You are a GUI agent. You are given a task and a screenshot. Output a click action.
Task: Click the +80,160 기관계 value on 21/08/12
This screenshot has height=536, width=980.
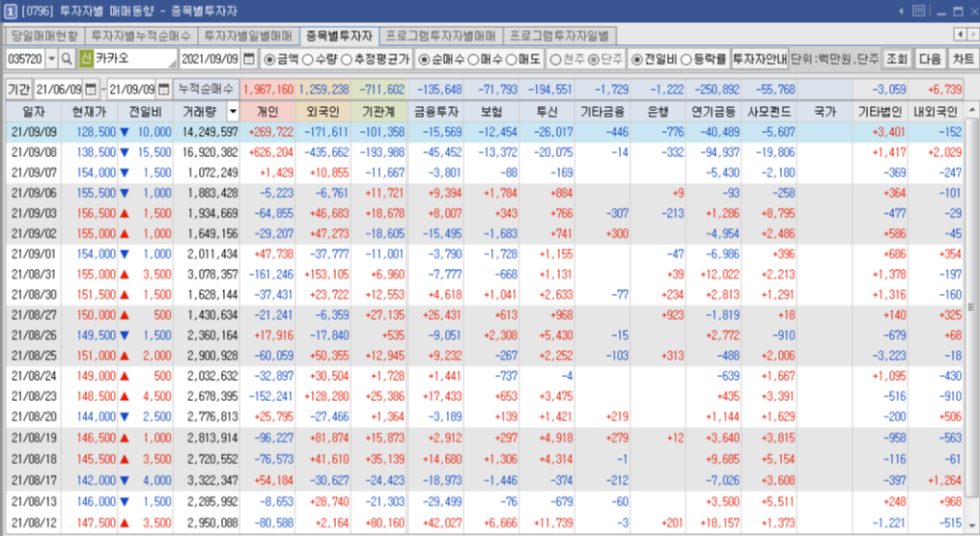click(x=385, y=523)
